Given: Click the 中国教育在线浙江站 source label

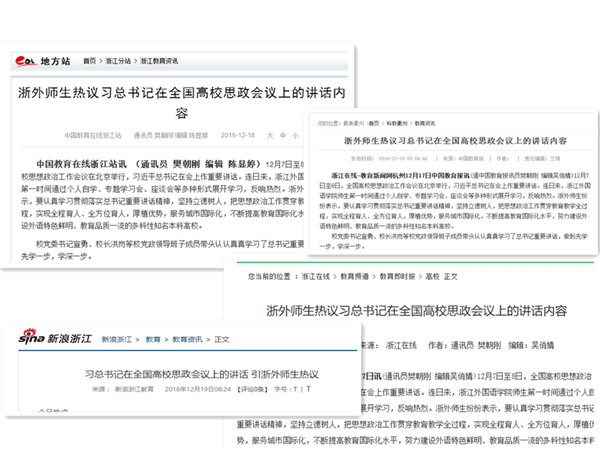Looking at the screenshot, I should pos(95,131).
